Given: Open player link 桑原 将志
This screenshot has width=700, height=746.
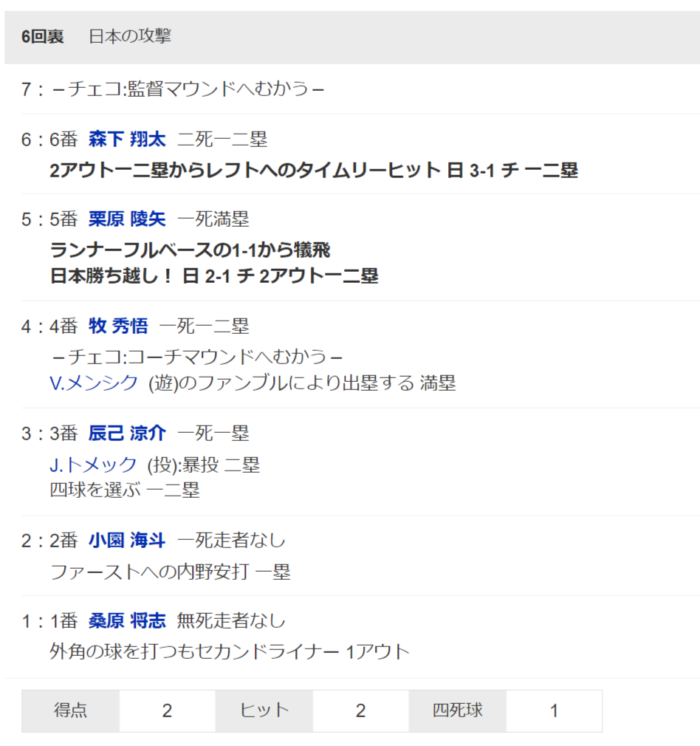Looking at the screenshot, I should pos(127,621).
